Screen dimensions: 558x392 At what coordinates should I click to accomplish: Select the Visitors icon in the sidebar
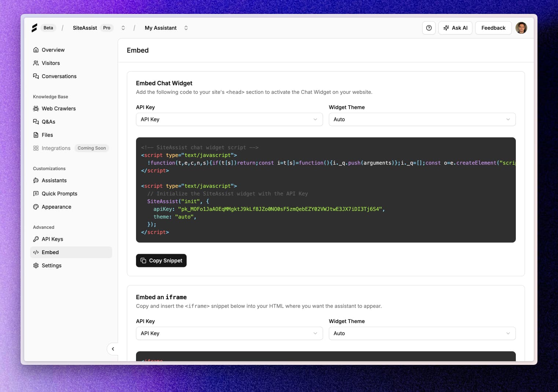coord(36,63)
